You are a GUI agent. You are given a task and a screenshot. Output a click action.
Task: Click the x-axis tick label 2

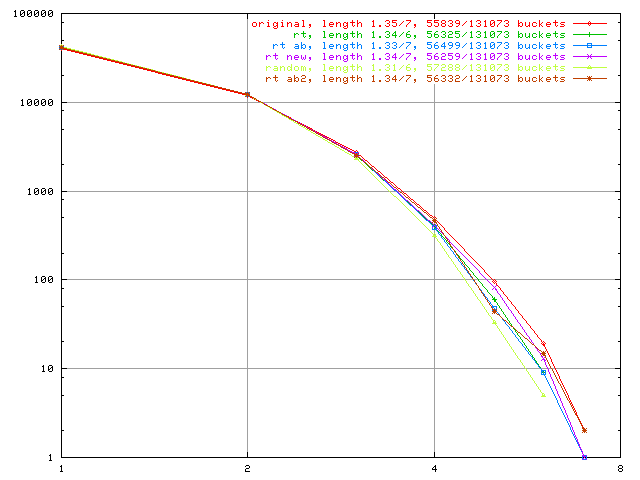tap(247, 468)
